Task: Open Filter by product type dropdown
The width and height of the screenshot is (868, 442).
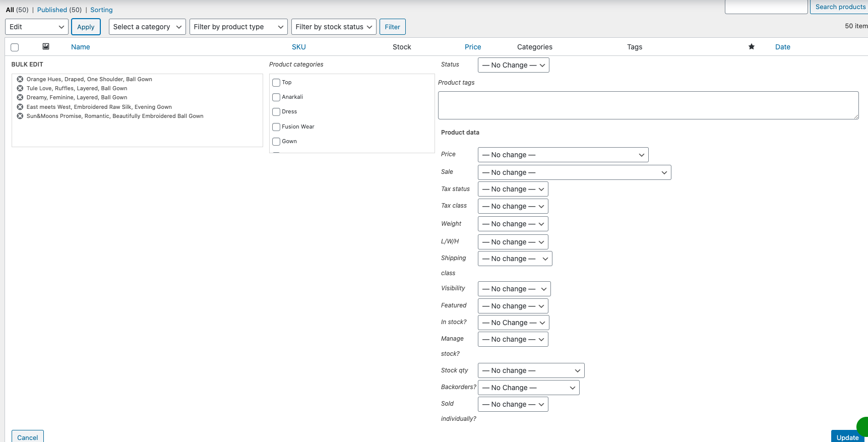Action: click(x=238, y=27)
